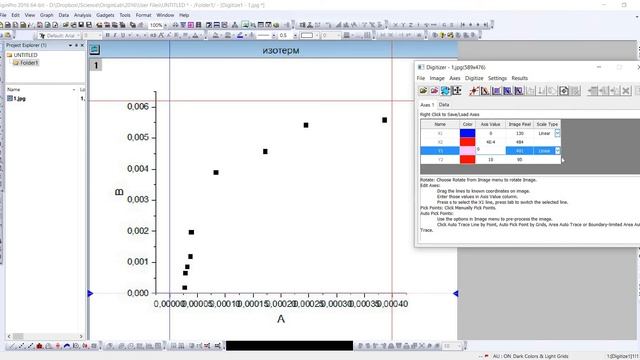Screen dimensions: 640x360
Task: Toggle the Project Explorer pin button
Action: [76, 45]
